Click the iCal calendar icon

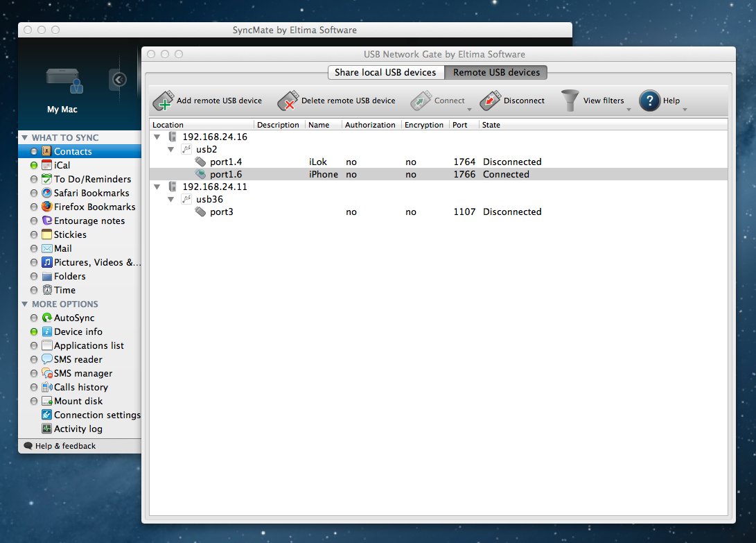coord(46,166)
